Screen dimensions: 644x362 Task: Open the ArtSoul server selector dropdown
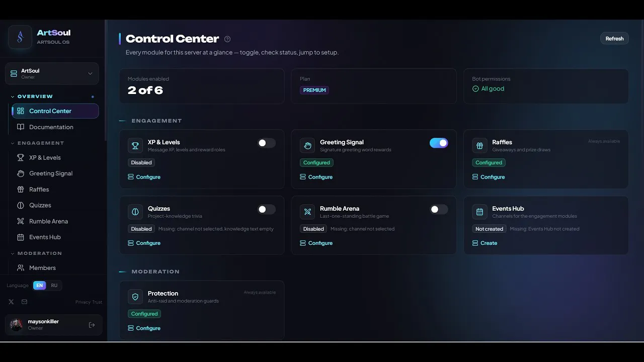pyautogui.click(x=52, y=74)
